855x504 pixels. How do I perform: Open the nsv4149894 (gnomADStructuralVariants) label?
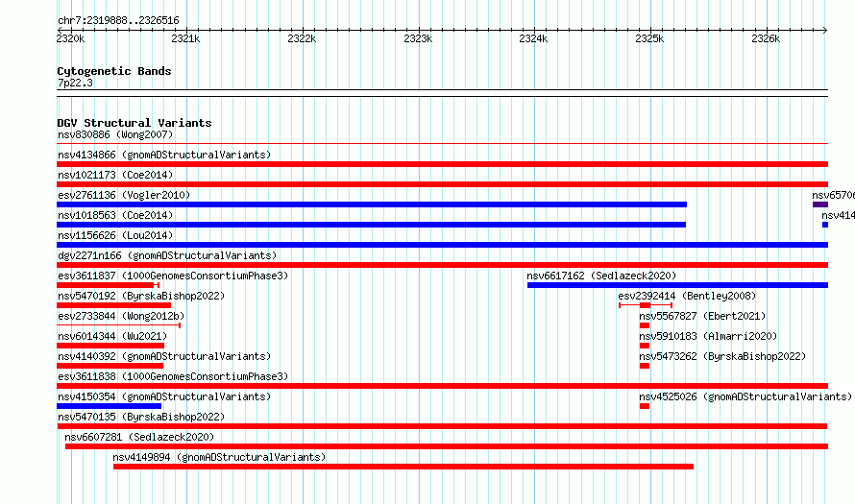pyautogui.click(x=219, y=457)
